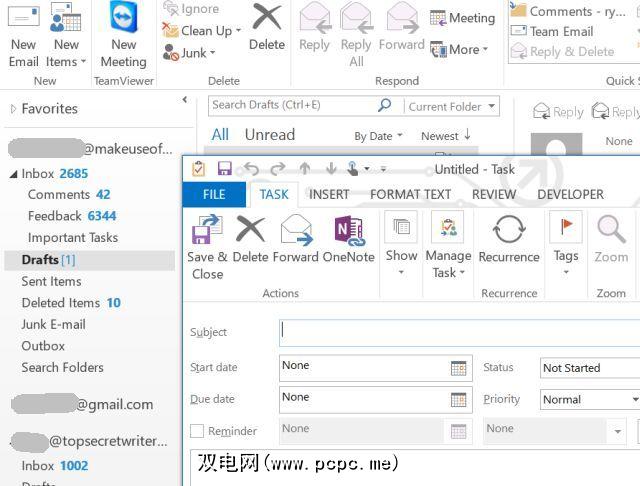Open the Priority Normal dropdown
Screen dimensions: 640x486
click(x=590, y=399)
